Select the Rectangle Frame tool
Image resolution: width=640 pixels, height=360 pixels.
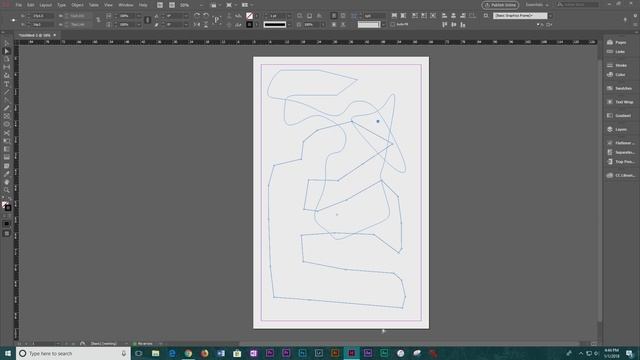(7, 116)
